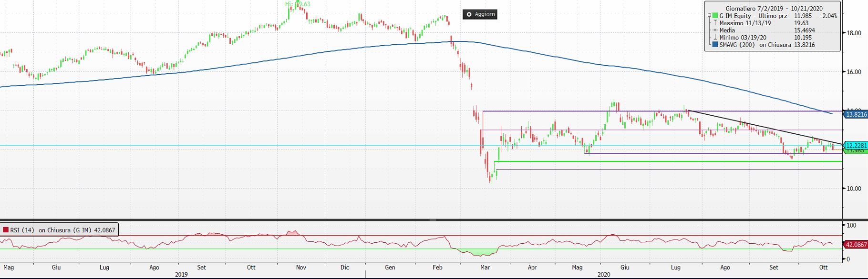Image resolution: width=868 pixels, height=279 pixels.
Task: Click the blue SMAVG (200) color swatch
Action: [715, 45]
